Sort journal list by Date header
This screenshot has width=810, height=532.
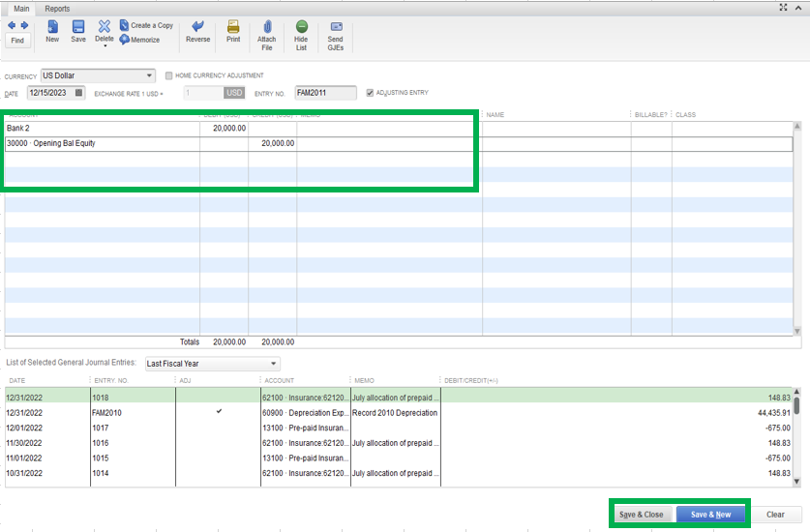[17, 381]
